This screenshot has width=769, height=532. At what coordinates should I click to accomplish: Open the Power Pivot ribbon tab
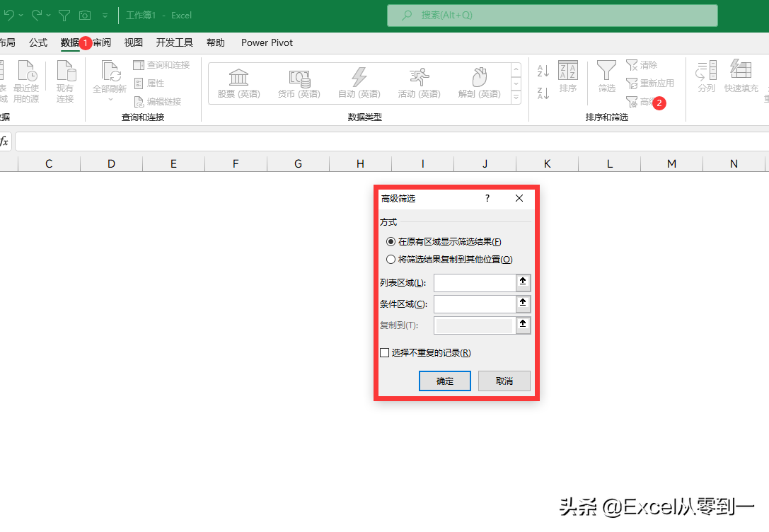coord(267,42)
